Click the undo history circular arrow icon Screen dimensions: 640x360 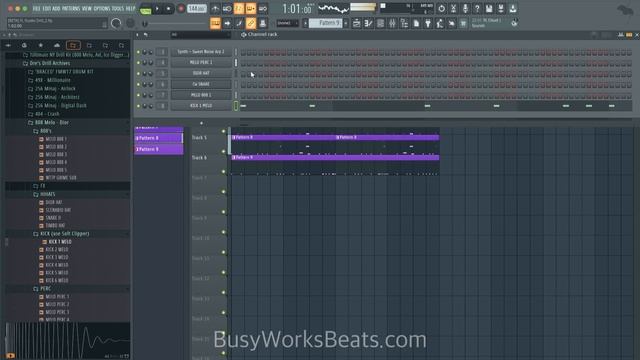441,9
